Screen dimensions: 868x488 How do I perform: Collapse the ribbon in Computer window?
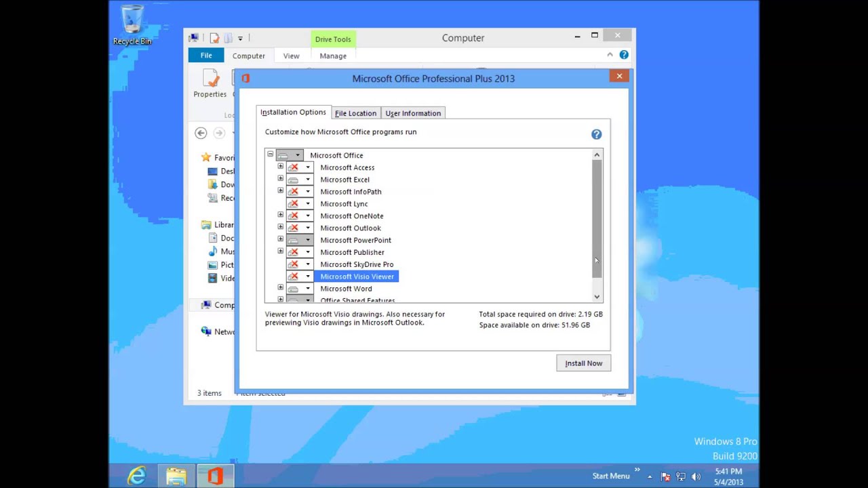[610, 55]
